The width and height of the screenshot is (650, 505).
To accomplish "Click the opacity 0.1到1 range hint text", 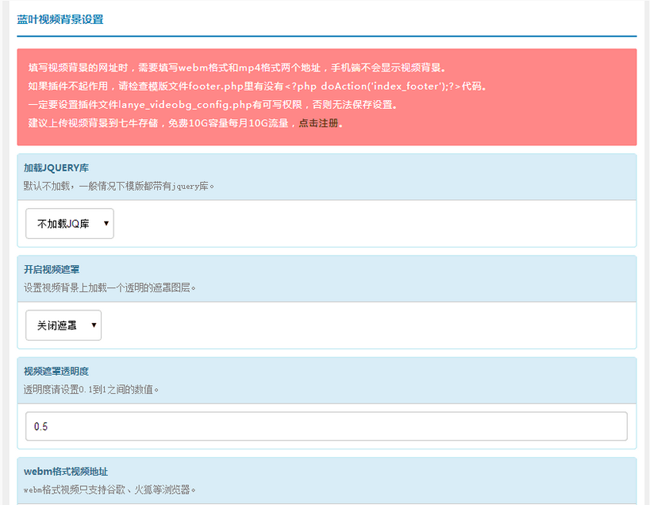I will click(x=91, y=388).
